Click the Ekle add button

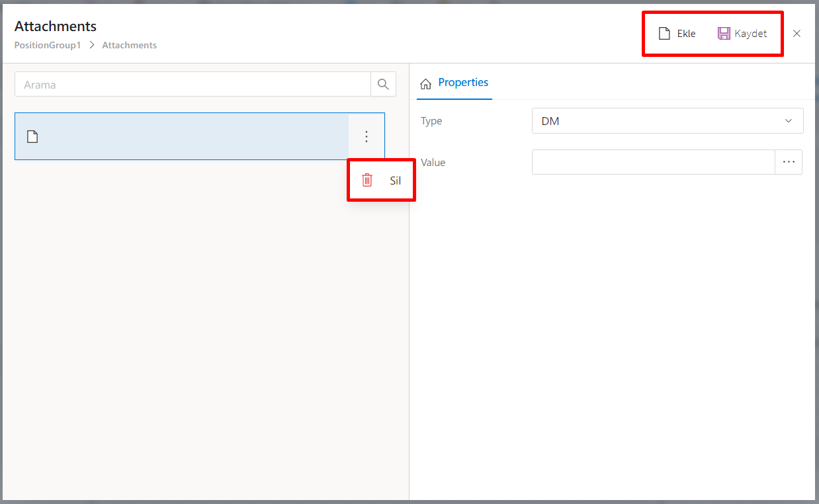coord(677,34)
